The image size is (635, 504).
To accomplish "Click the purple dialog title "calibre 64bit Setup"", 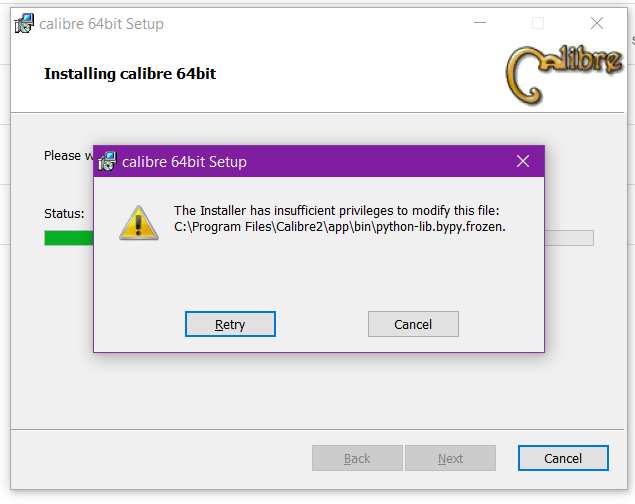I will 184,161.
